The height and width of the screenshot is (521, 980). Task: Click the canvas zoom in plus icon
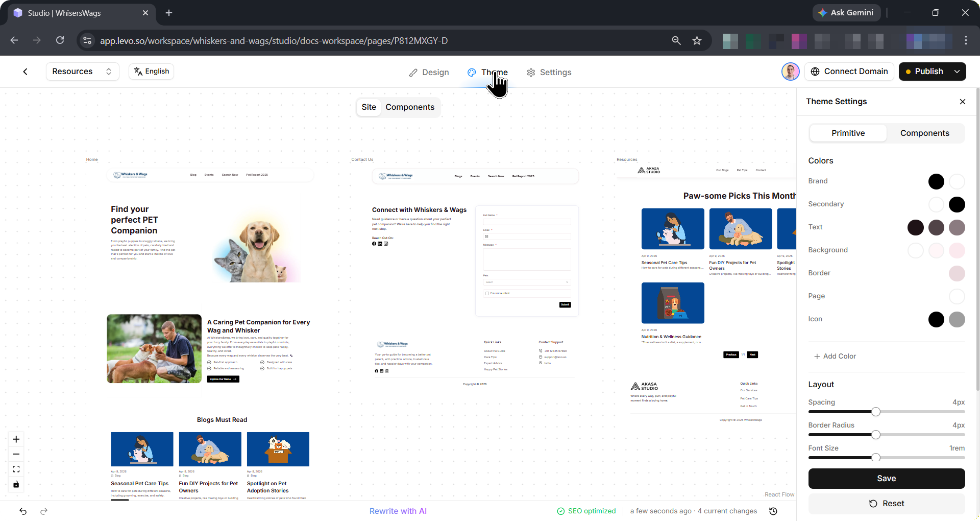pos(16,439)
